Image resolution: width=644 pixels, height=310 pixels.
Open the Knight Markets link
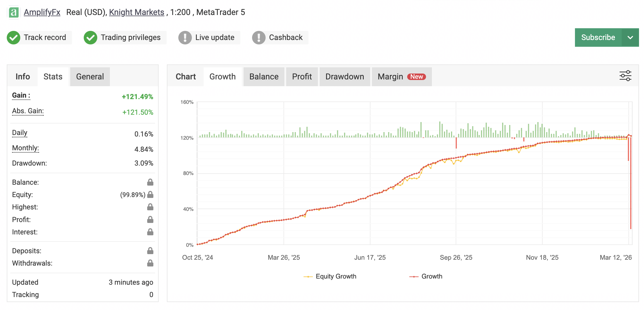(x=136, y=12)
